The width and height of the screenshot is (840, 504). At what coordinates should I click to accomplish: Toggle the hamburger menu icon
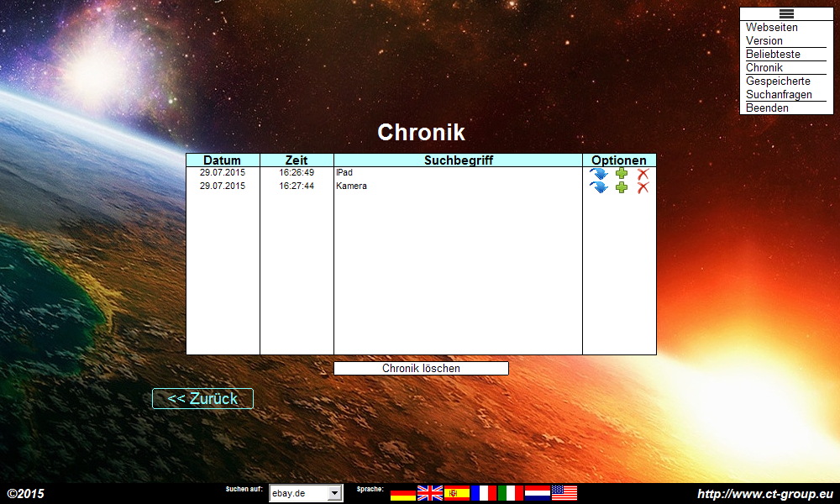coord(786,14)
